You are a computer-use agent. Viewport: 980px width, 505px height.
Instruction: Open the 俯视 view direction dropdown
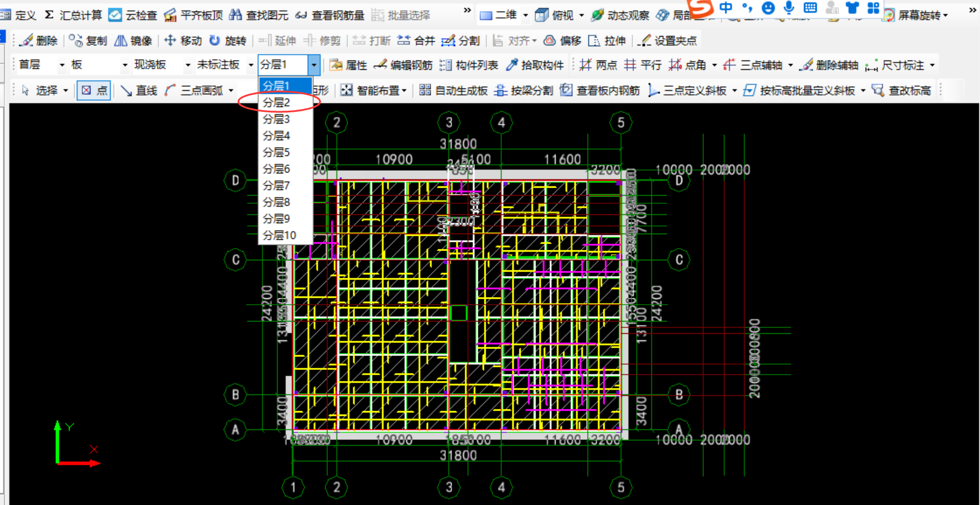581,15
